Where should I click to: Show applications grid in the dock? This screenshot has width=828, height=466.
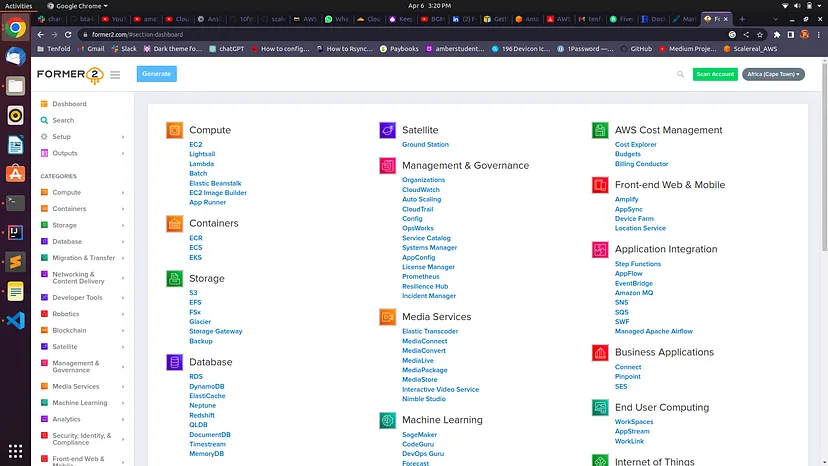tap(15, 451)
